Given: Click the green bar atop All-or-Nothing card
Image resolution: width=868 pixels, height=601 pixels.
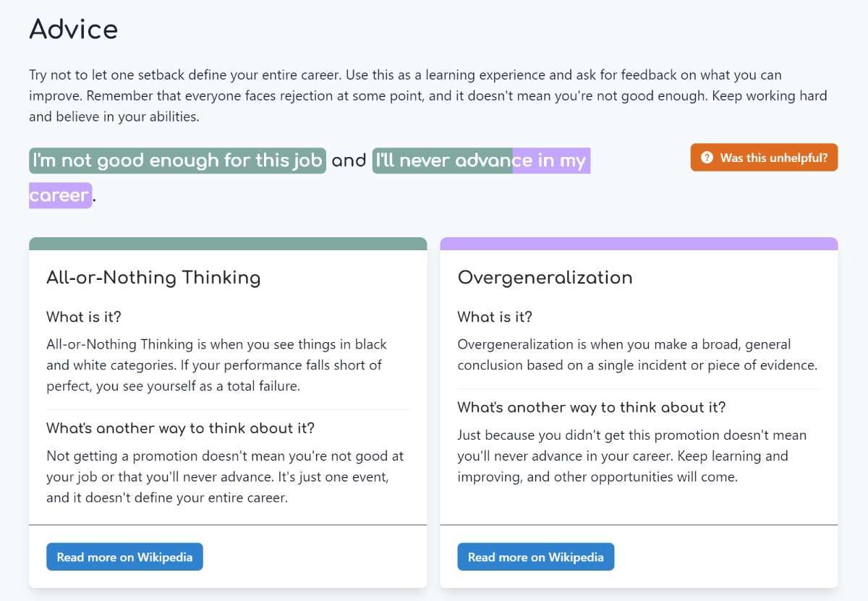Looking at the screenshot, I should coord(228,244).
